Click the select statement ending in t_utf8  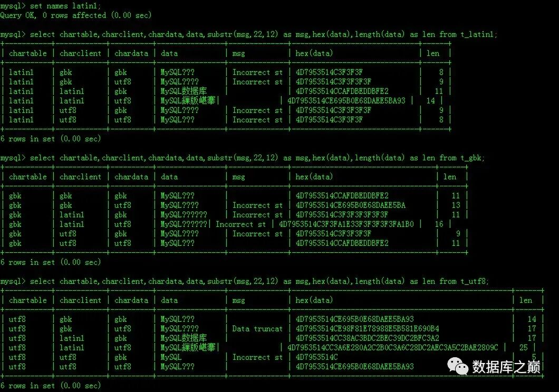[x=259, y=281]
